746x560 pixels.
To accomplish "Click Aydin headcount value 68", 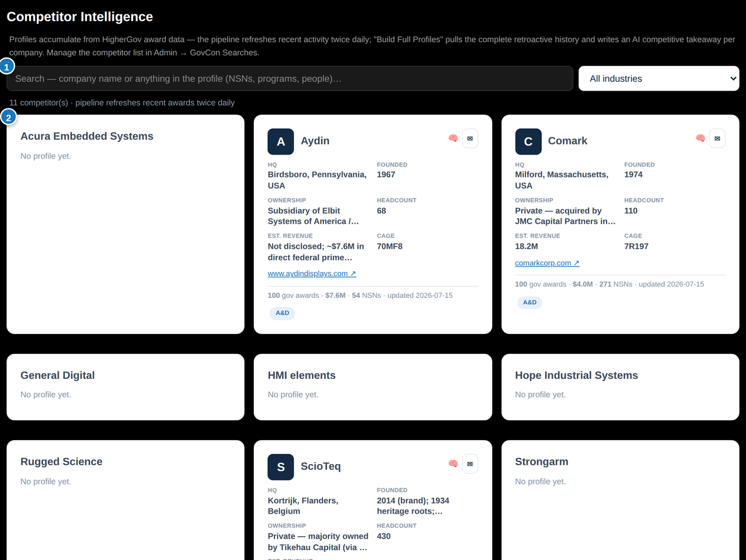I will click(382, 210).
